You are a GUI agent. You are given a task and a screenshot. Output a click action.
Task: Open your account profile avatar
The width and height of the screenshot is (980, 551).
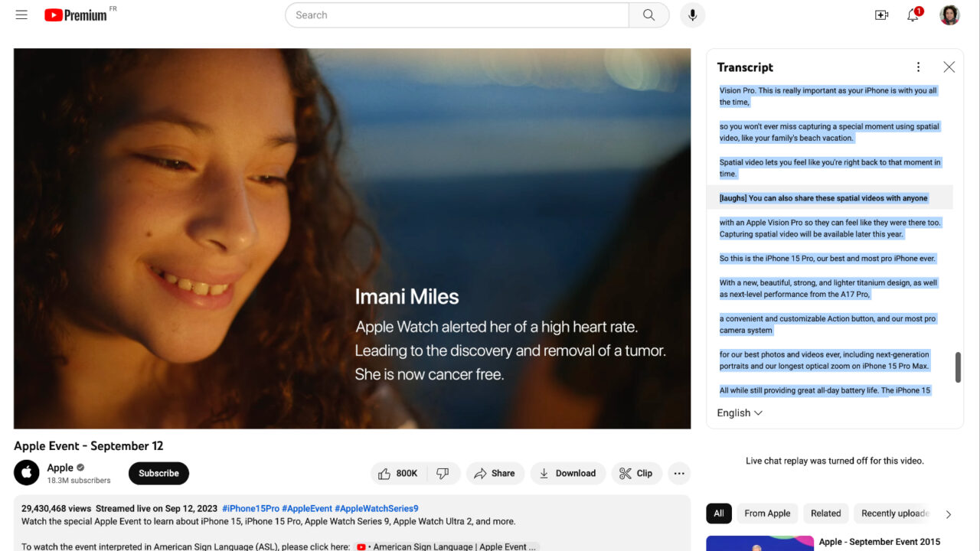tap(949, 15)
